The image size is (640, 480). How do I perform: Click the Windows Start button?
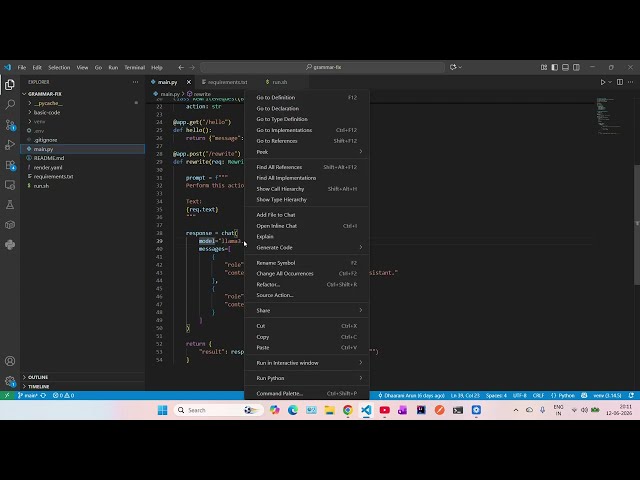pos(162,410)
